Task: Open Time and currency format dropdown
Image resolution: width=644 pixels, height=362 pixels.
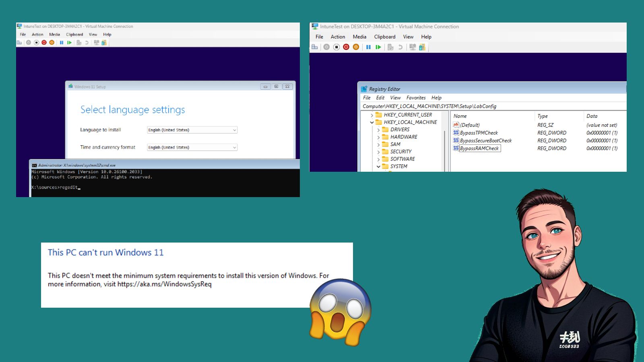Action: pos(192,147)
